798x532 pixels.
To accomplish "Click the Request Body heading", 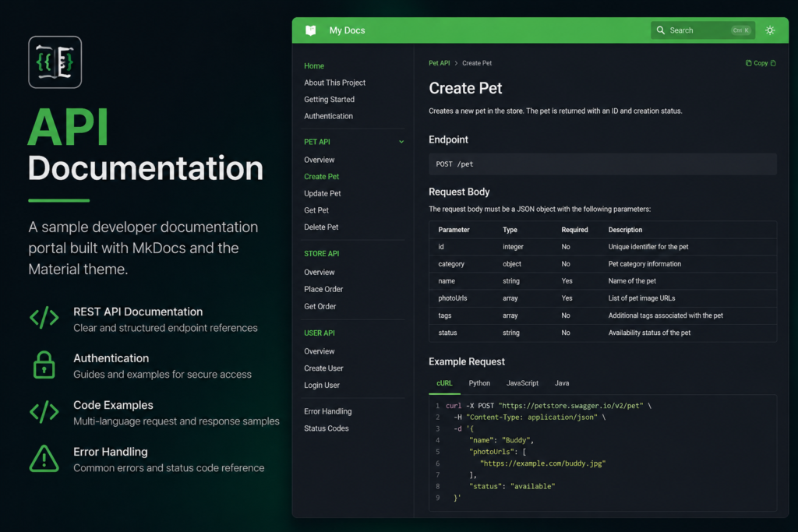I will 459,192.
